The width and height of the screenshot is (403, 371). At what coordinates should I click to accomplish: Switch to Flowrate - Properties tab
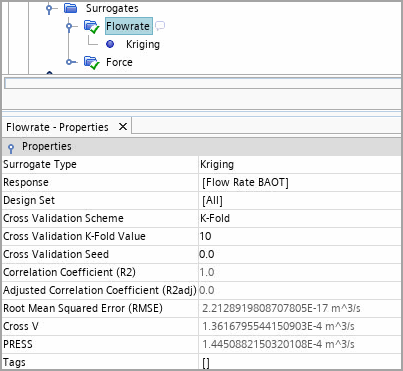57,127
